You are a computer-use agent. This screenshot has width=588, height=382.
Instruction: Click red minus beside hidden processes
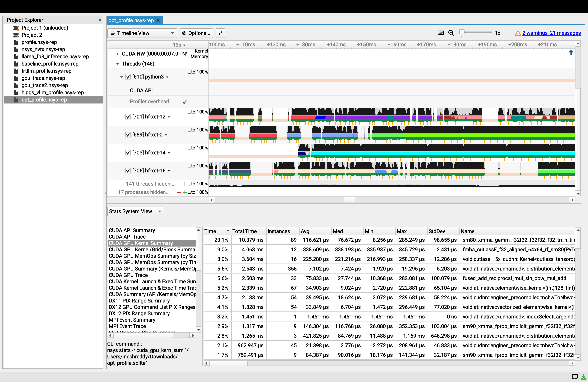[x=179, y=192]
